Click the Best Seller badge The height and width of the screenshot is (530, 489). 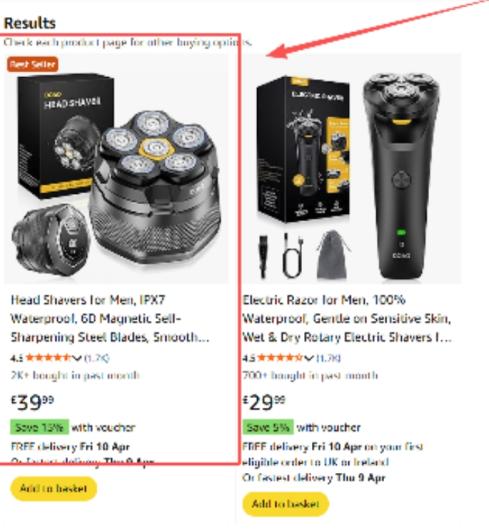pos(32,64)
